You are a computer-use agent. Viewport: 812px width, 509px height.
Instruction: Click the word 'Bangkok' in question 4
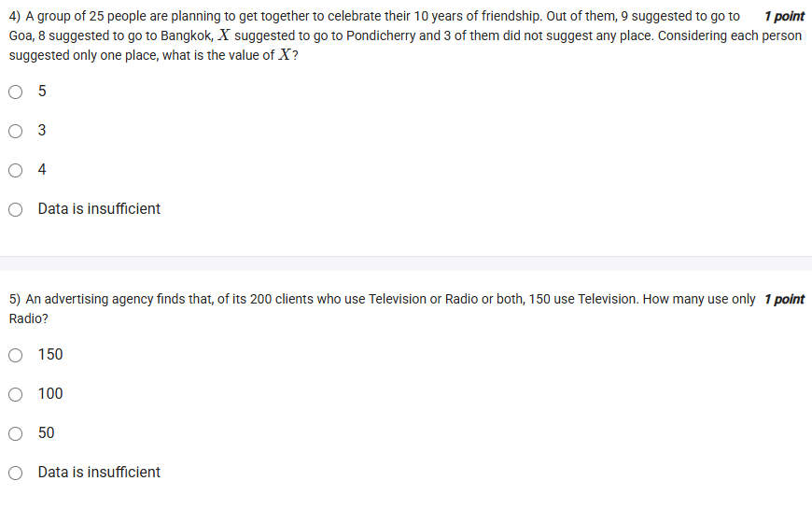[187, 35]
